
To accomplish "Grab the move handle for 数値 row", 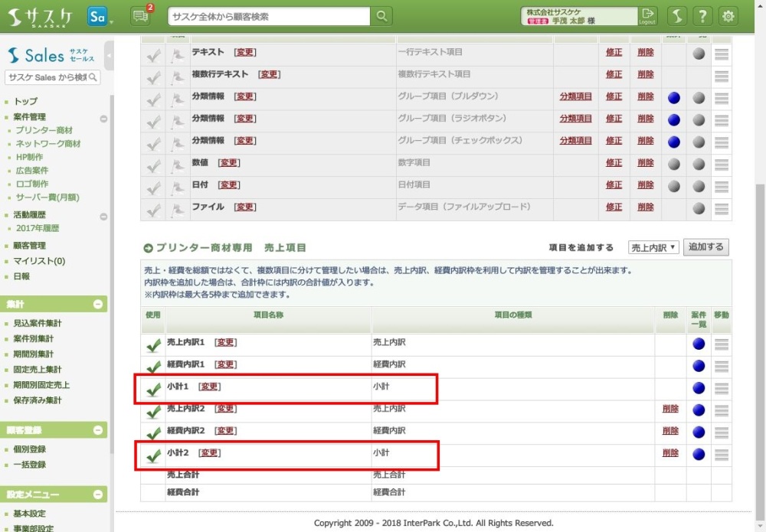I will (722, 165).
